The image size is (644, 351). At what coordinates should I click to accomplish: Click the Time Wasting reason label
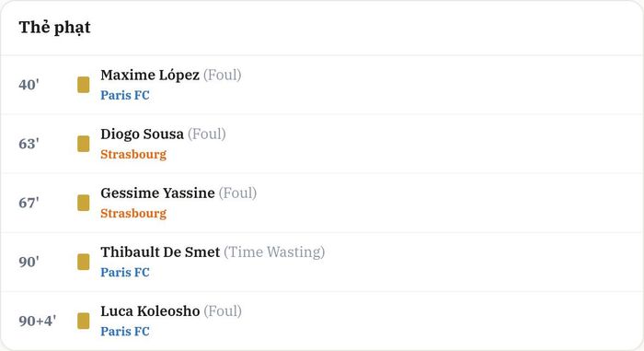coord(274,252)
